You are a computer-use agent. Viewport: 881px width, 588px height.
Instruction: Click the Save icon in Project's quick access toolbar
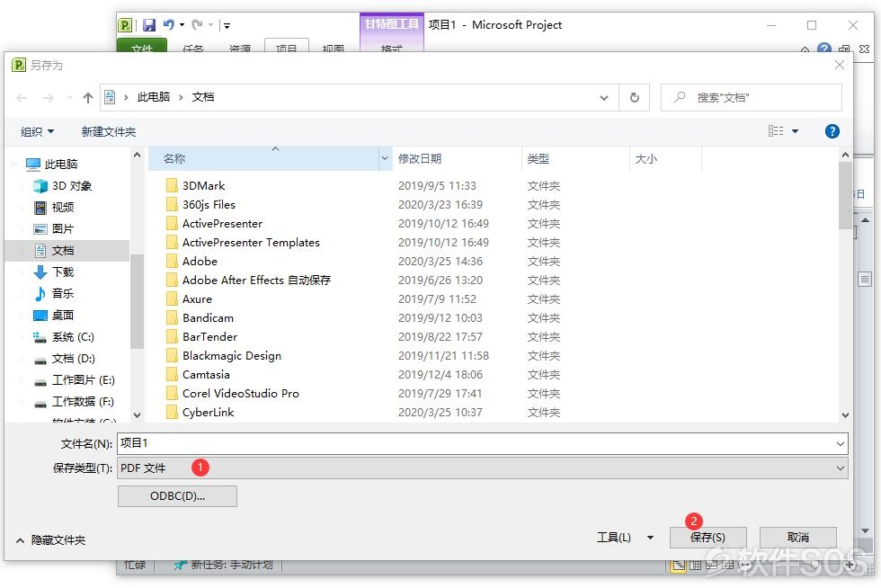(149, 25)
